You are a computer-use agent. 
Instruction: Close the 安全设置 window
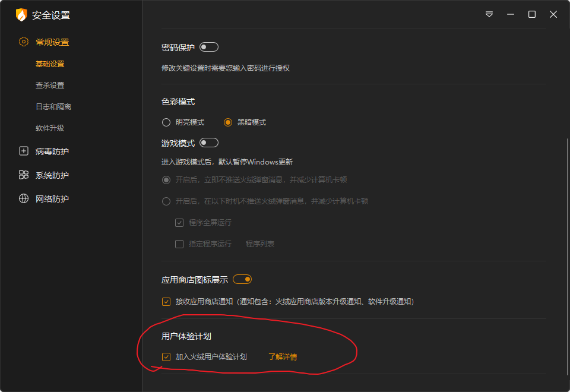click(553, 14)
